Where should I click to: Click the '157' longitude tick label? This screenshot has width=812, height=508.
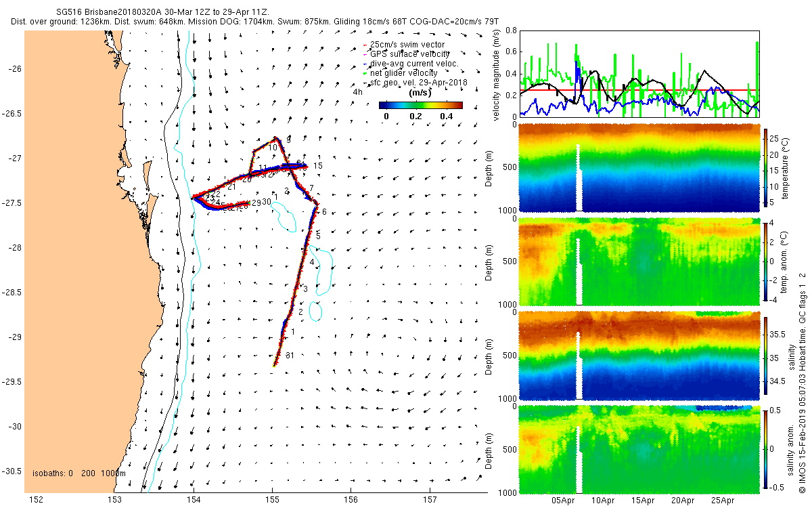[430, 500]
